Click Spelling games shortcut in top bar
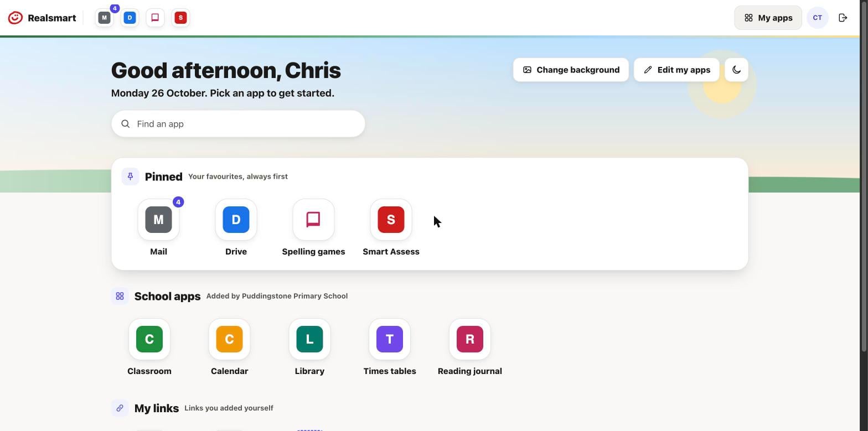Viewport: 868px width, 431px height. click(x=155, y=18)
